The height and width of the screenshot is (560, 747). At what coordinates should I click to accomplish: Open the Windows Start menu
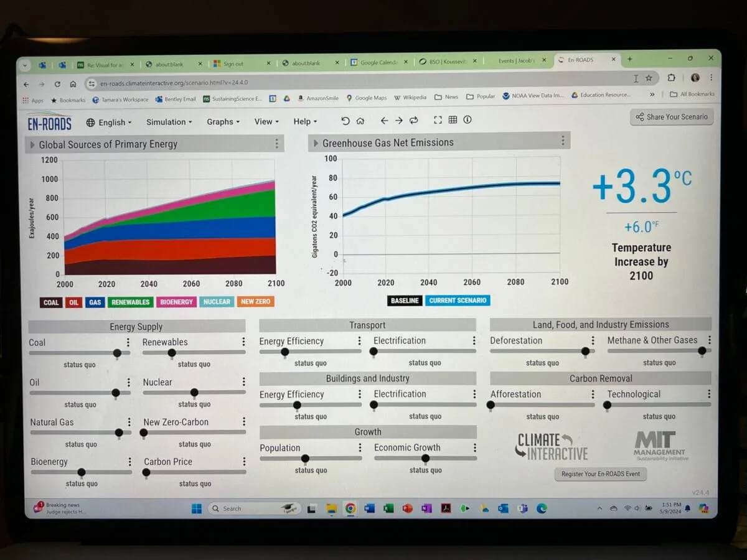[x=197, y=508]
